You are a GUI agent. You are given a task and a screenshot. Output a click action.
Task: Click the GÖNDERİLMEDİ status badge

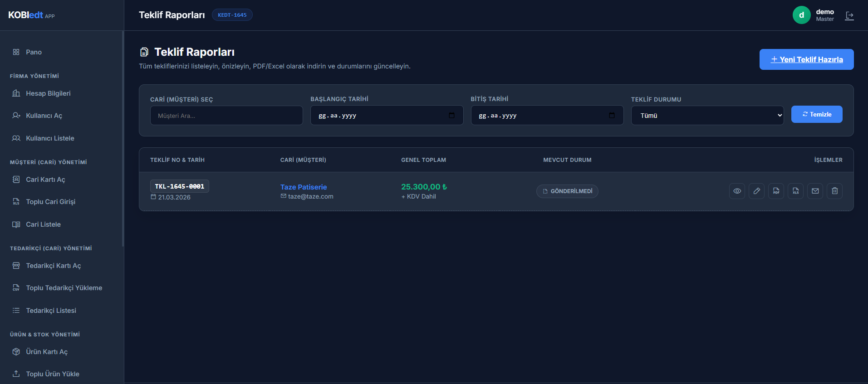(x=567, y=191)
